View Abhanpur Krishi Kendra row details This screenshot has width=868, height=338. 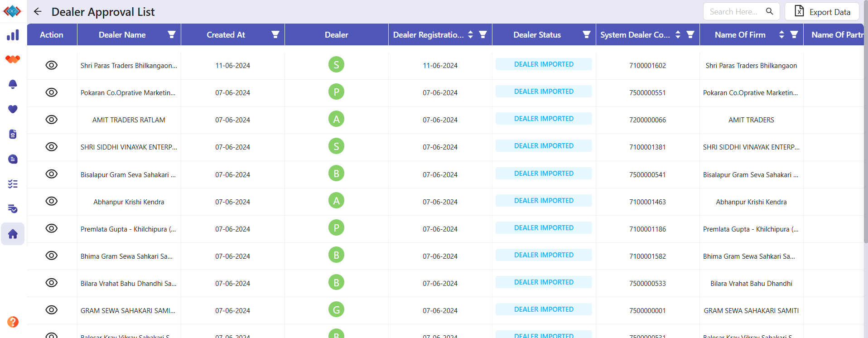(52, 201)
